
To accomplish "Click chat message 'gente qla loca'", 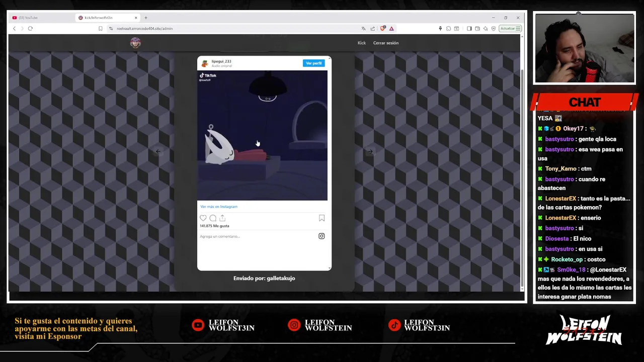I will [597, 139].
